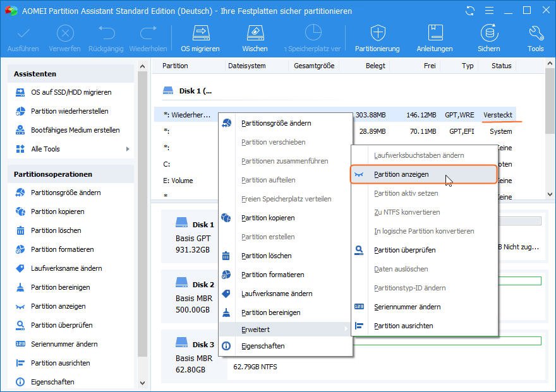Sort by Gesamtgröße column header
The height and width of the screenshot is (392, 556).
click(x=314, y=66)
